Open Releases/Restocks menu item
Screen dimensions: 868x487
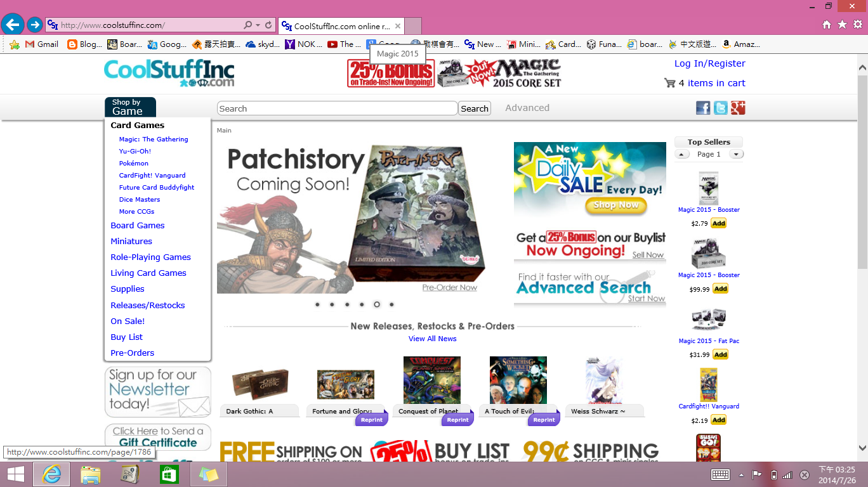click(148, 305)
